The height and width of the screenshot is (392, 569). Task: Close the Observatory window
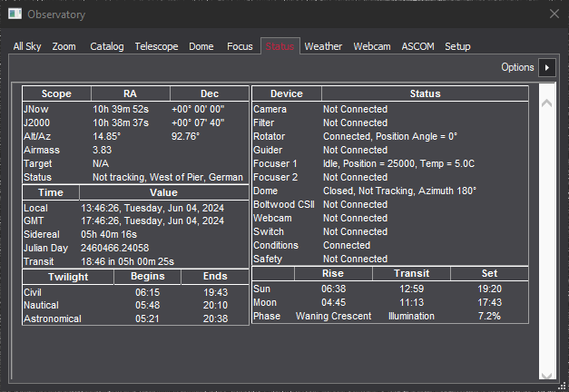click(554, 14)
